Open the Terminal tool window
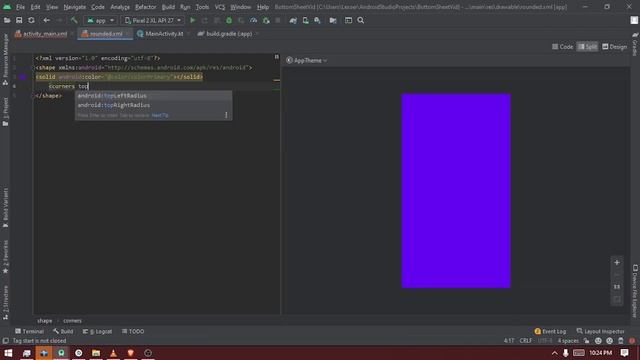The image size is (640, 360). point(29,331)
